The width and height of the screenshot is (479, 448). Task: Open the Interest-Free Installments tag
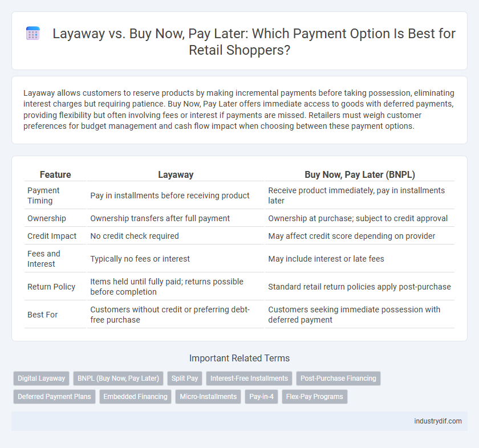click(249, 378)
